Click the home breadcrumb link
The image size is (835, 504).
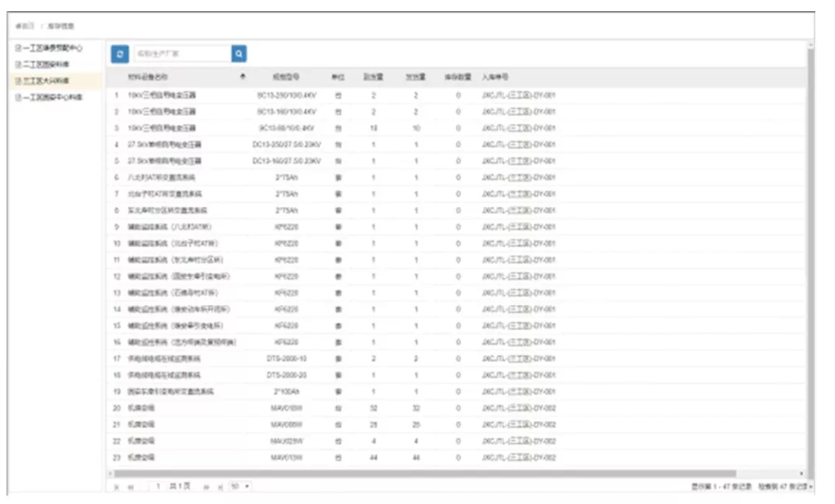[24, 25]
